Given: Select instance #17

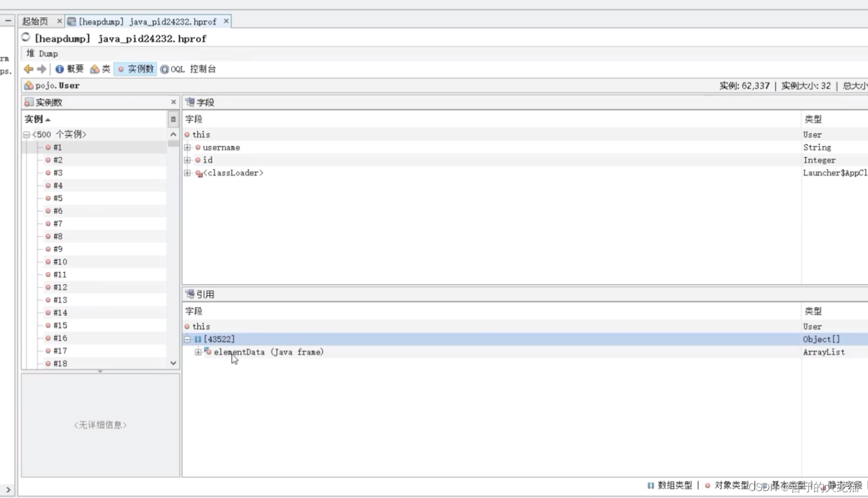Looking at the screenshot, I should (94, 351).
